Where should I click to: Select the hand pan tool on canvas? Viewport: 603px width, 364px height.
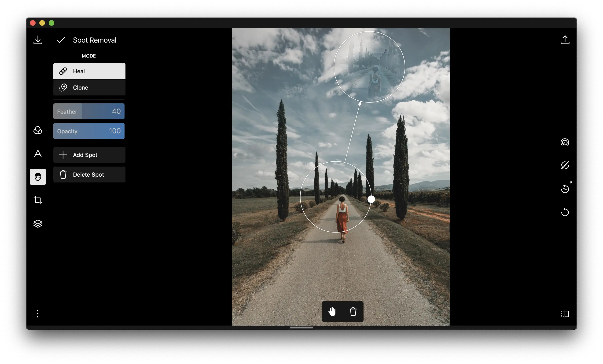(332, 312)
